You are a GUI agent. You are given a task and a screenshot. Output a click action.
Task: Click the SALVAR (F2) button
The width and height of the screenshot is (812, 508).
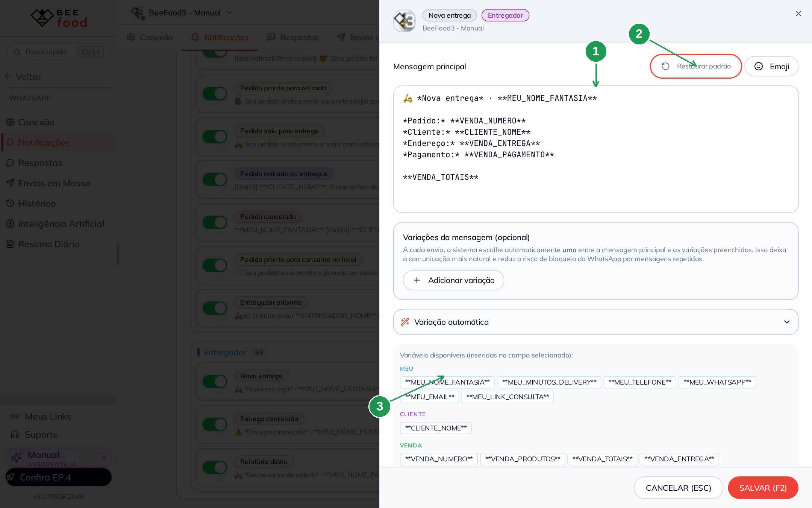[x=763, y=488]
